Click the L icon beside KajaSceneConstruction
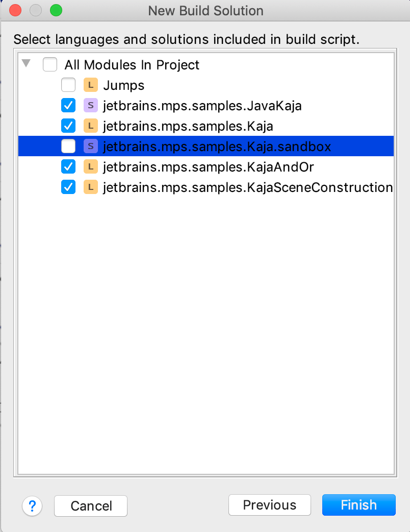410x532 pixels. [x=91, y=187]
